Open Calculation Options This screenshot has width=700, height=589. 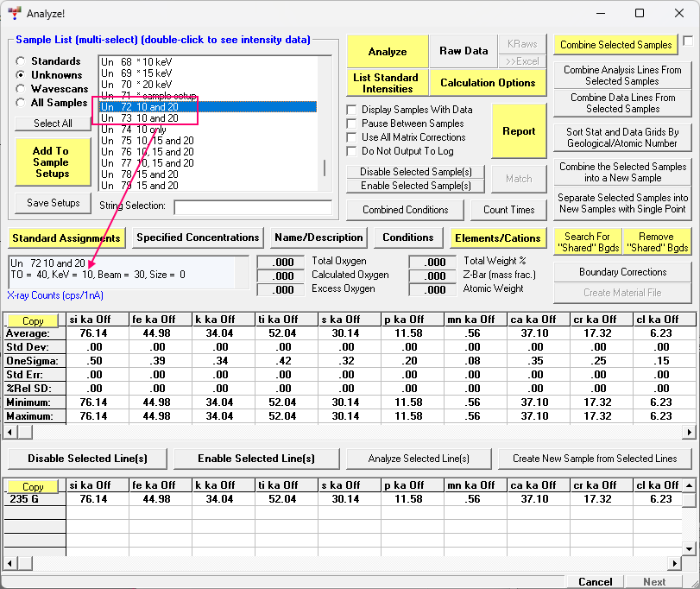[488, 83]
